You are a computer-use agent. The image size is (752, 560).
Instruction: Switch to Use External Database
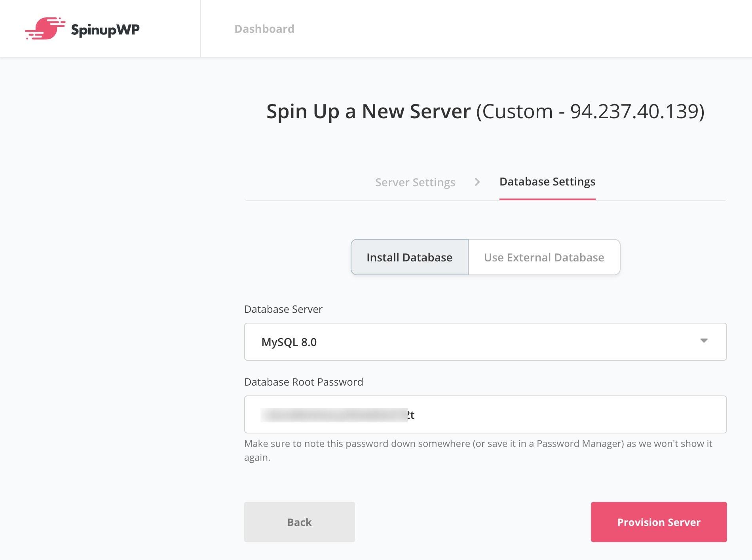[x=544, y=257]
